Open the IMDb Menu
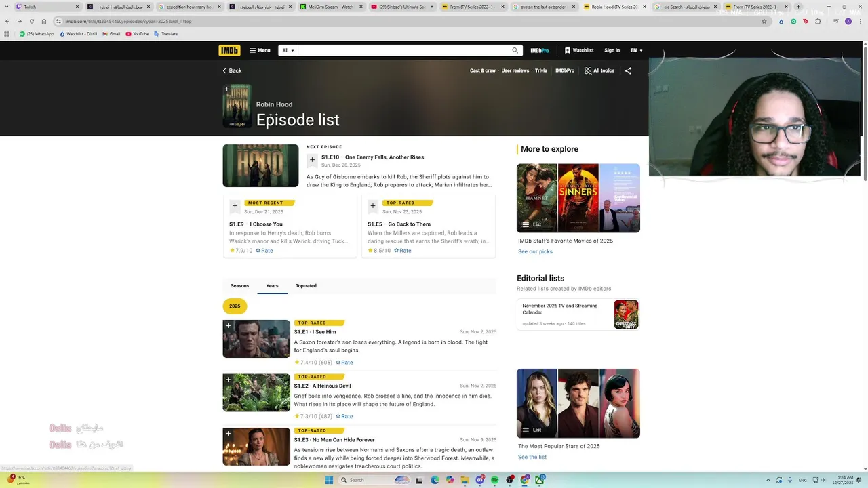The image size is (868, 488). (260, 50)
